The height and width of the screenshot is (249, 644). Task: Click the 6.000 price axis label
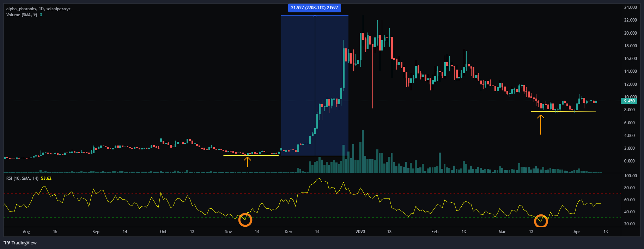(x=629, y=123)
